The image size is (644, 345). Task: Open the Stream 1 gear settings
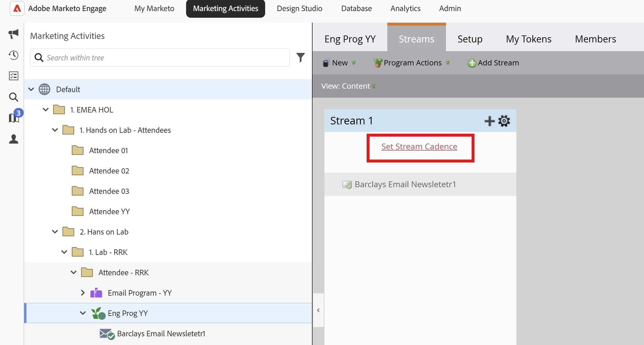click(504, 121)
